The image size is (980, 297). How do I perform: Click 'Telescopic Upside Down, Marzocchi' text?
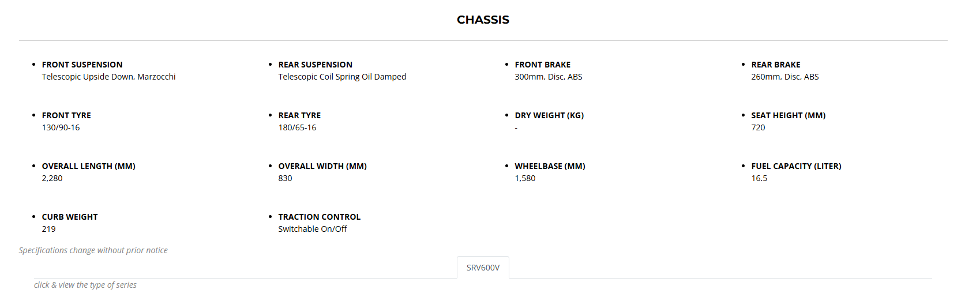[x=108, y=77]
